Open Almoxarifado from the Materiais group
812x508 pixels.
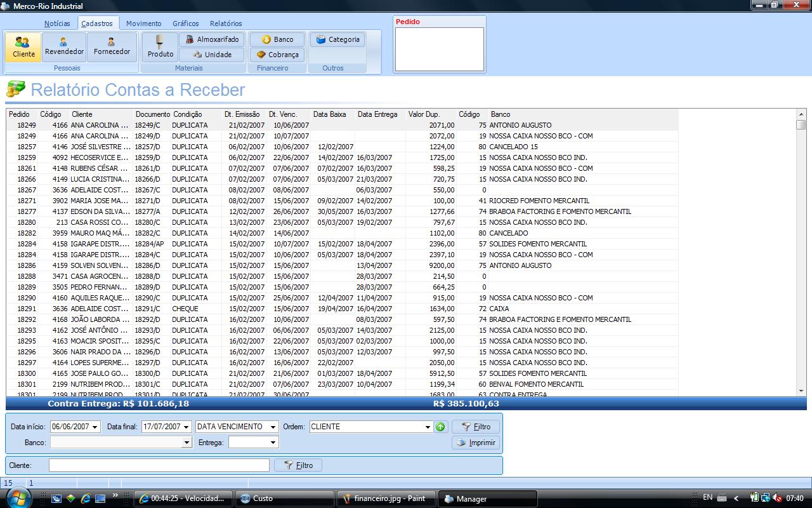coord(212,39)
